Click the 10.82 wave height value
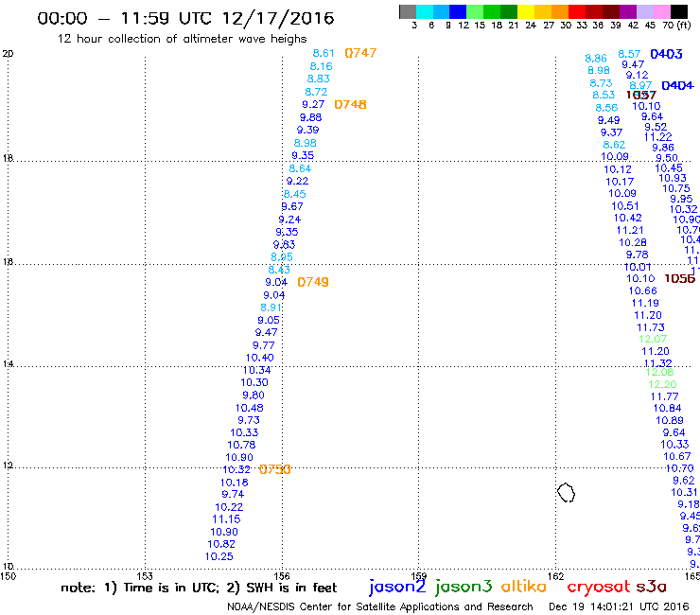Image resolution: width=700 pixels, height=615 pixels. coord(221,544)
